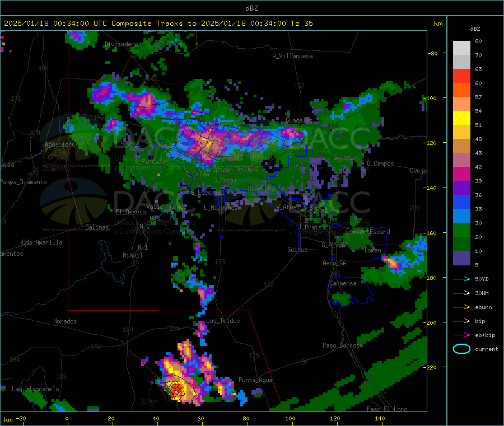Click the Agua_Toro map label
The image size is (504, 426).
(60, 144)
